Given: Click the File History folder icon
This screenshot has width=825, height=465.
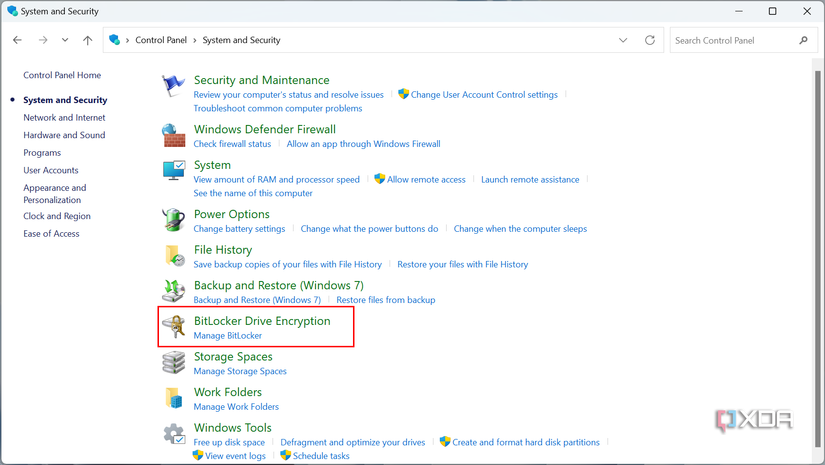Looking at the screenshot, I should (x=174, y=256).
